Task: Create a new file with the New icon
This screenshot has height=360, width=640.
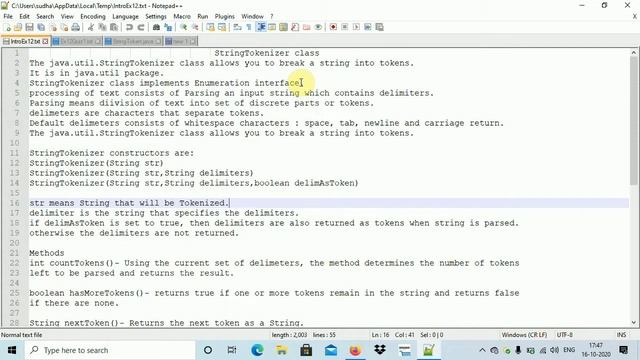Action: (x=7, y=27)
